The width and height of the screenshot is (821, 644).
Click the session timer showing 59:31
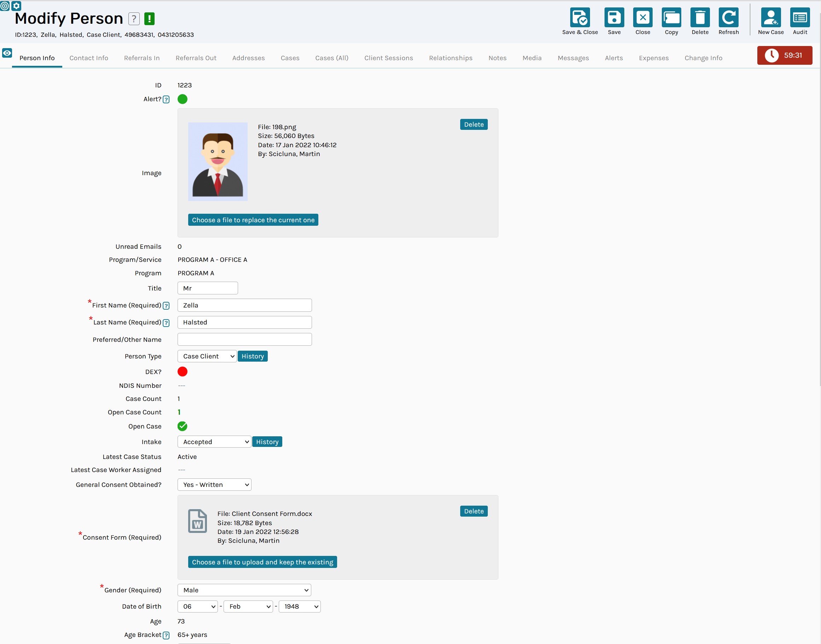tap(785, 55)
